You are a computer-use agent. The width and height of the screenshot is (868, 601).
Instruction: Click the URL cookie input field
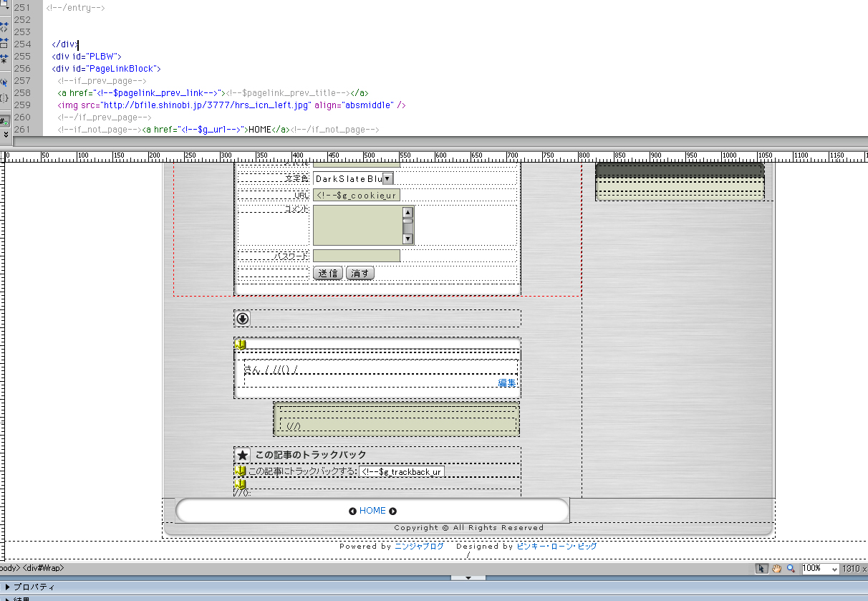[x=357, y=195]
